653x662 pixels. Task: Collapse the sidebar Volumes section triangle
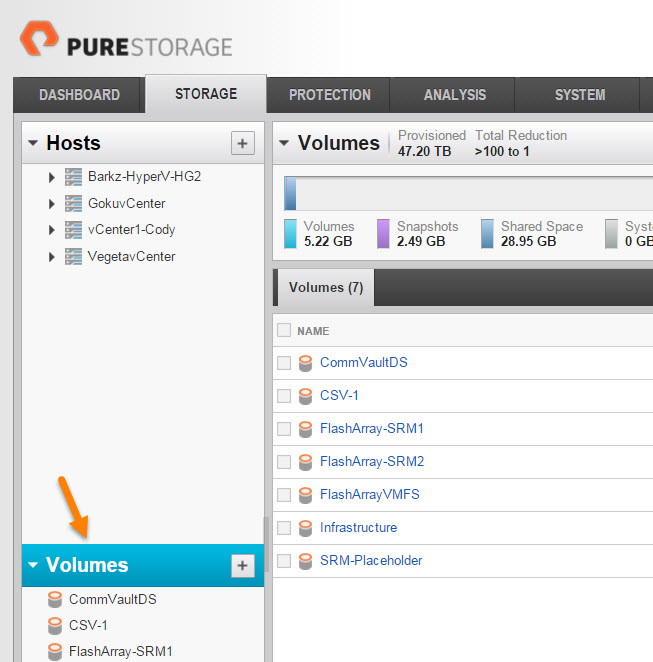coord(33,564)
